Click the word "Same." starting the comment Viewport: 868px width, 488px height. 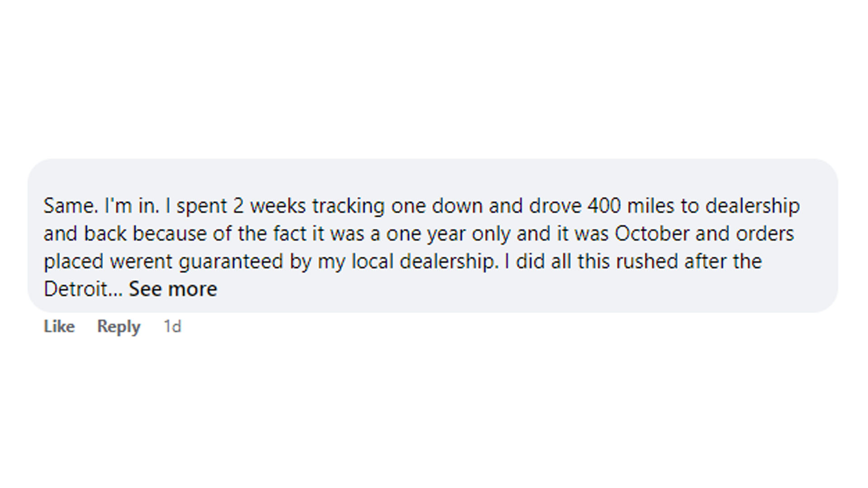pyautogui.click(x=71, y=206)
